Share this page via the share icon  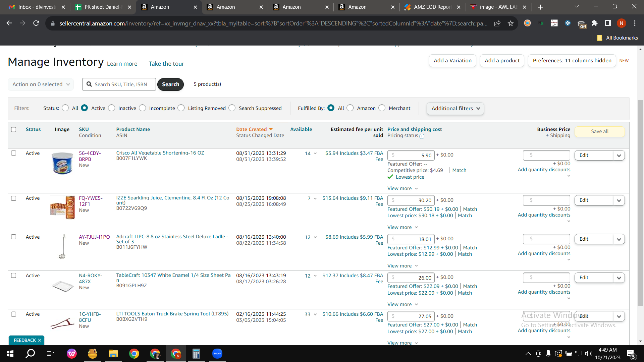497,23
